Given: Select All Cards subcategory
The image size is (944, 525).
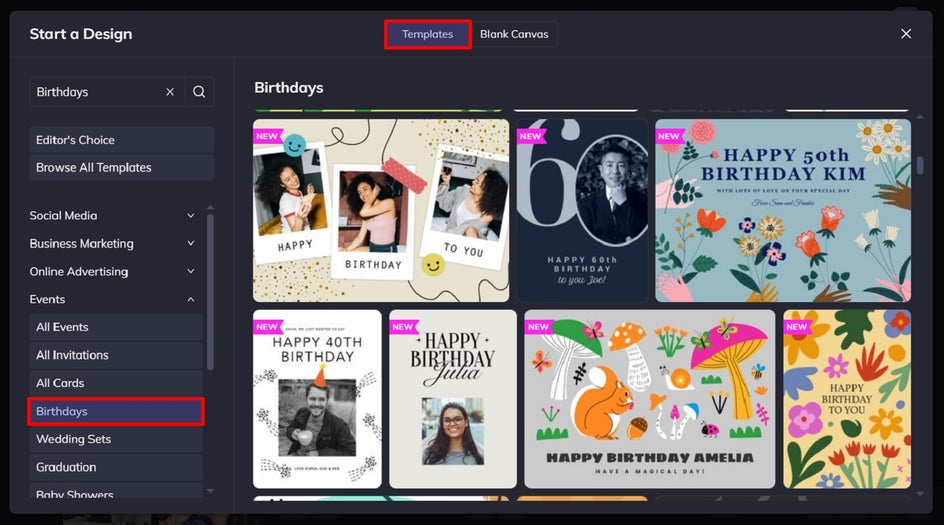Looking at the screenshot, I should (116, 383).
